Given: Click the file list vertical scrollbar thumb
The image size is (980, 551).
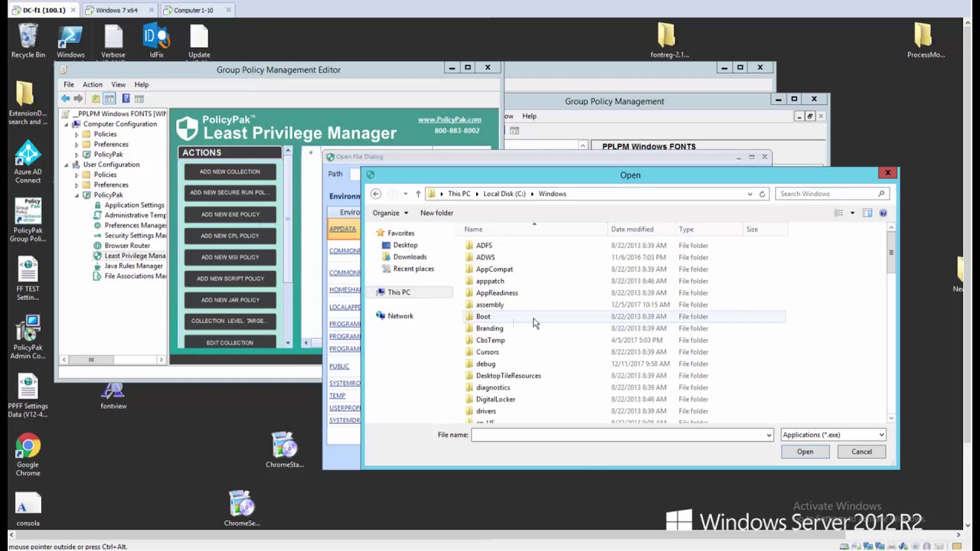Looking at the screenshot, I should [890, 253].
